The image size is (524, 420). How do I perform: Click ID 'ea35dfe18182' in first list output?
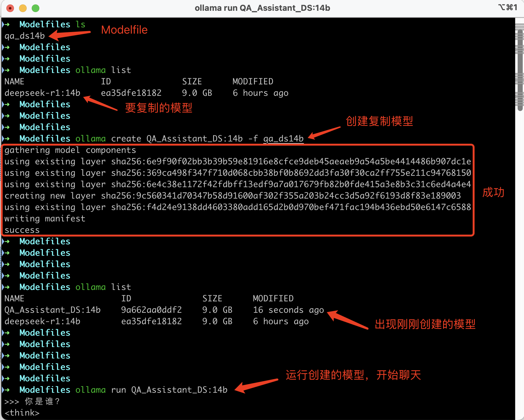131,93
